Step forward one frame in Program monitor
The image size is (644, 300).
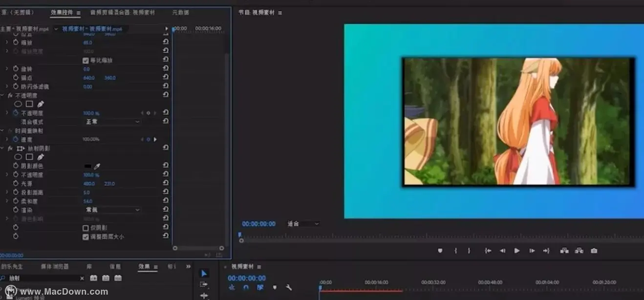click(x=532, y=251)
